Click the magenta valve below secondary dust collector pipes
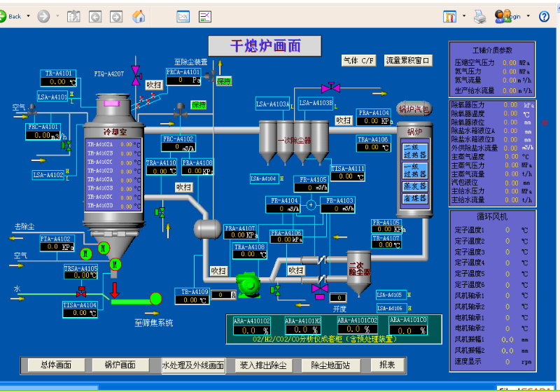Viewport: 560px width, 392px height. (x=319, y=288)
